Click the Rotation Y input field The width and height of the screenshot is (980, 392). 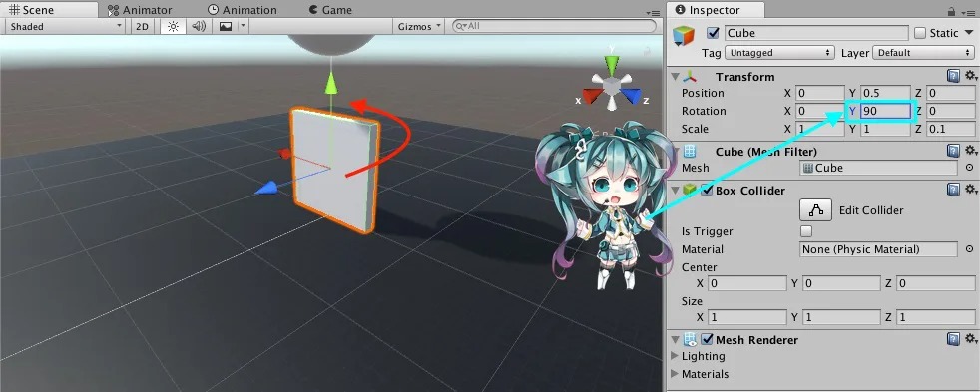(885, 111)
